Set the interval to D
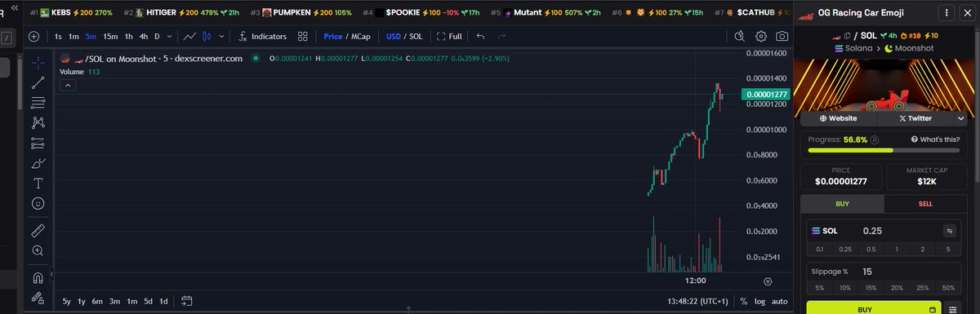The width and height of the screenshot is (980, 314). tap(158, 37)
